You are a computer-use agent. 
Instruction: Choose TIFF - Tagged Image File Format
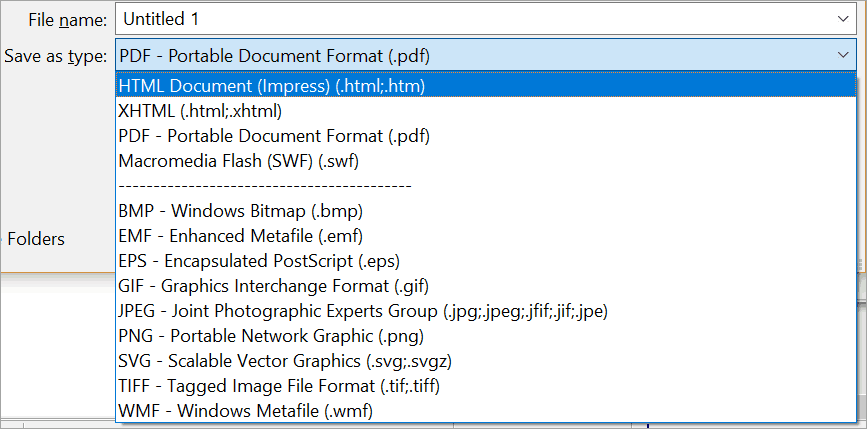pyautogui.click(x=485, y=386)
